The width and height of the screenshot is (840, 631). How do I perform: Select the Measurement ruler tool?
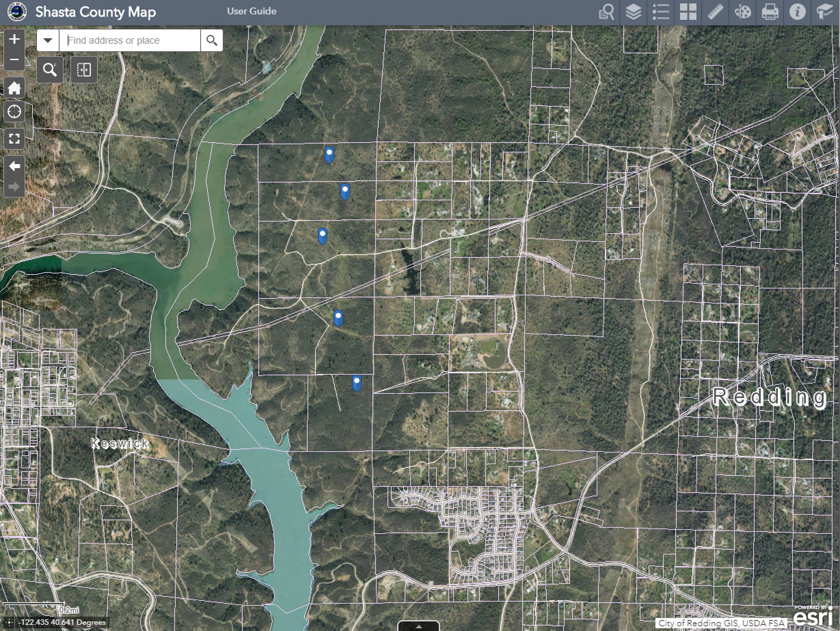point(715,12)
